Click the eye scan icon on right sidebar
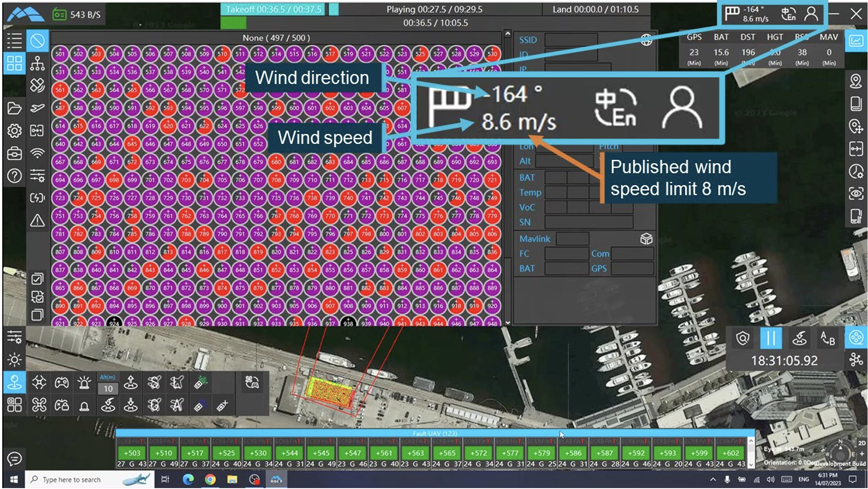Screen dimensions: 868x489 coord(856,194)
